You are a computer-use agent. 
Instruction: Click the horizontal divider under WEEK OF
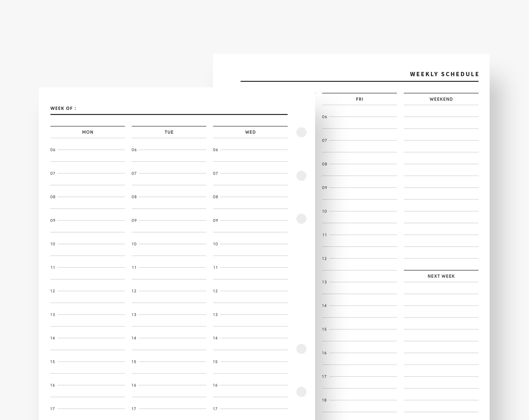[x=169, y=114]
